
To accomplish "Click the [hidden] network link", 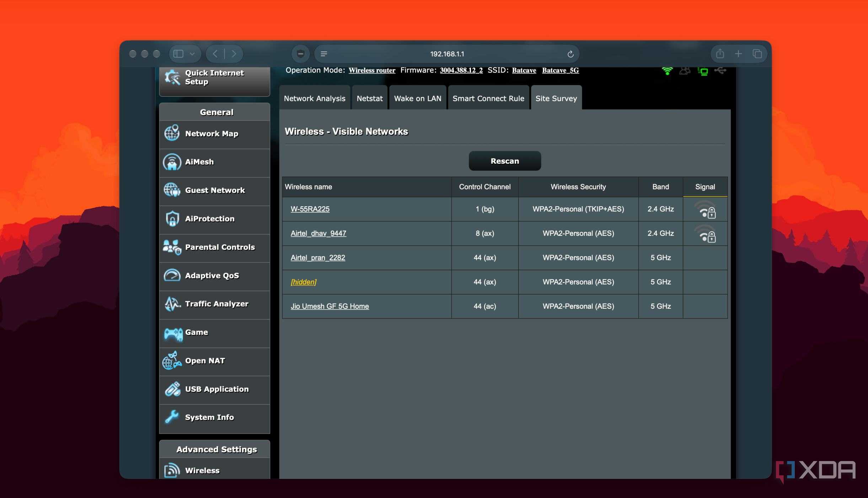I will pyautogui.click(x=303, y=282).
